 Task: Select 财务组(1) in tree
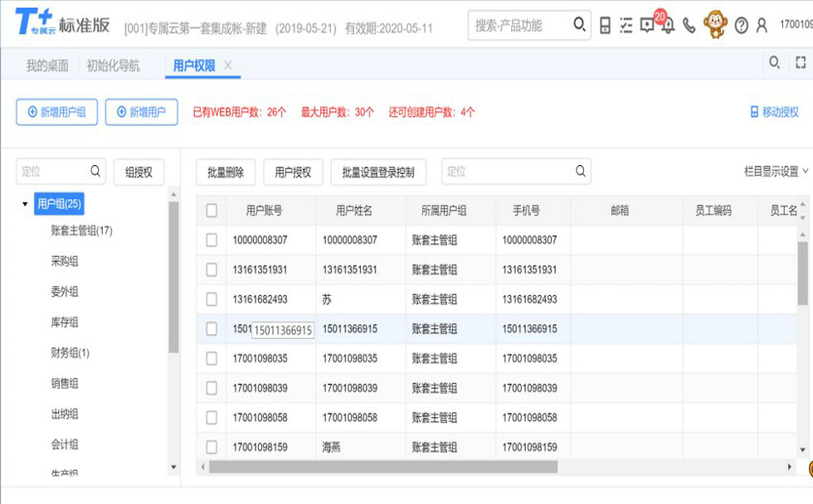coord(71,353)
